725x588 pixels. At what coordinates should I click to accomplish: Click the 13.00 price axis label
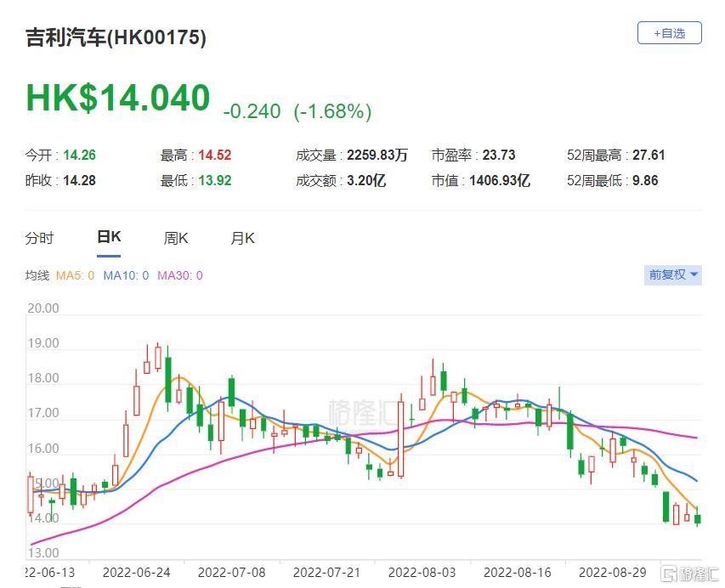point(43,553)
